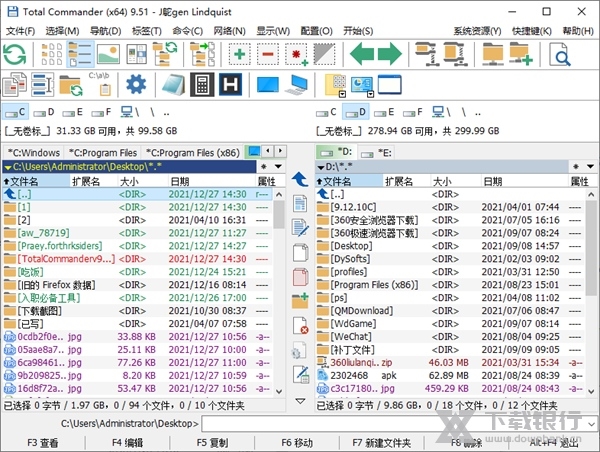Screen dimensions: 600x452
Task: Expand middle button bar down arrow
Action: pos(300,401)
